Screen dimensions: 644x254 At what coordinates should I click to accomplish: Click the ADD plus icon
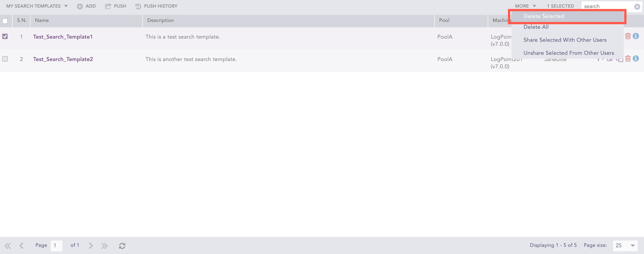pos(80,7)
